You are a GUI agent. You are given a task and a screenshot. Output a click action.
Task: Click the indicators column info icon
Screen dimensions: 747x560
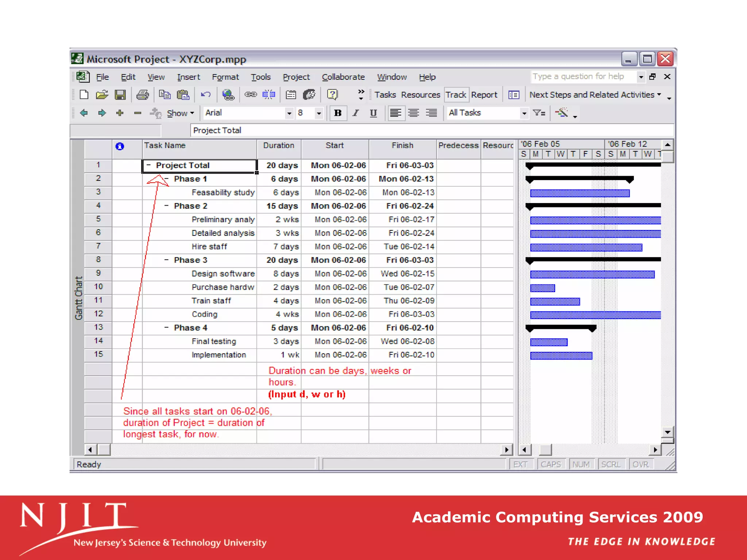[120, 146]
